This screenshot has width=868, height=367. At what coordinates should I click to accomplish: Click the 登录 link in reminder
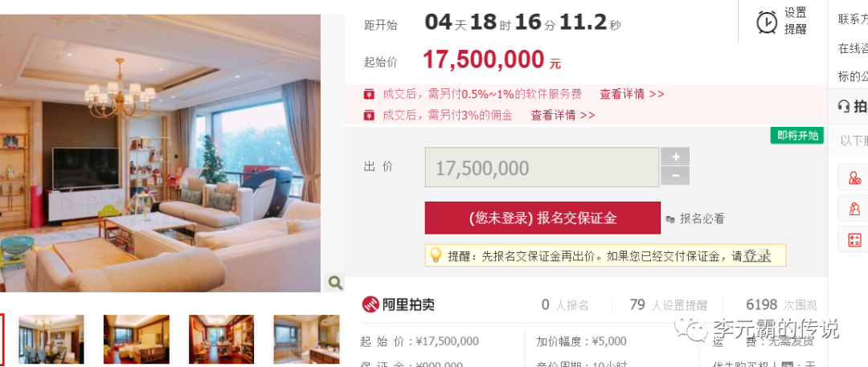point(757,255)
